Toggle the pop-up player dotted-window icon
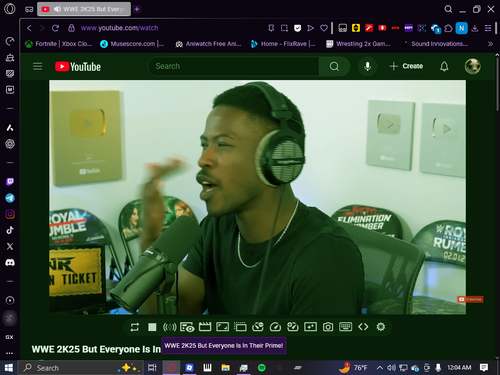The height and width of the screenshot is (375, 500). coord(240,327)
